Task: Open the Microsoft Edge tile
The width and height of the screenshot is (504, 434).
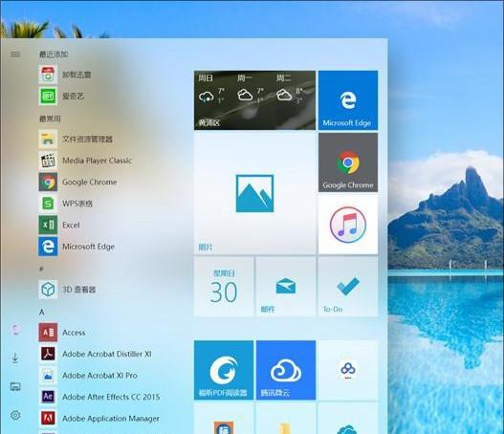Action: (x=348, y=100)
